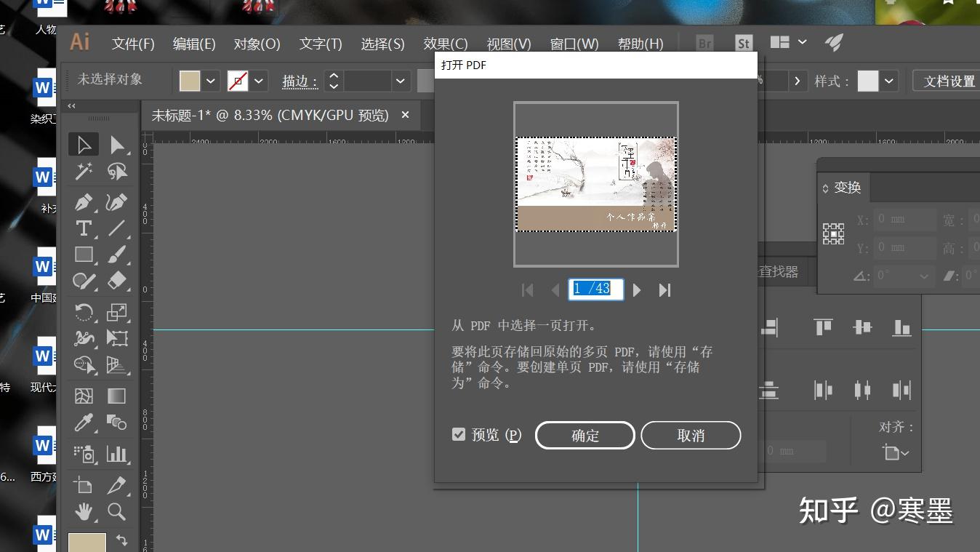Expand the fill color dropdown
980x552 pixels.
coord(211,81)
